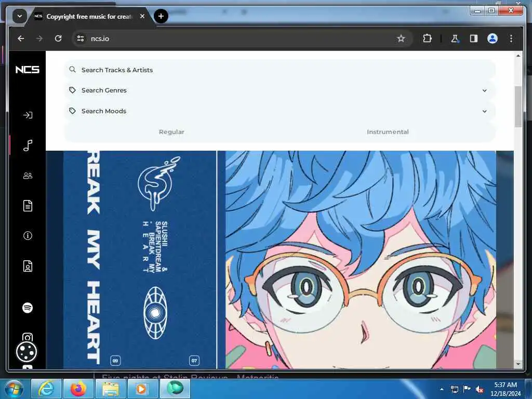Click the Break My Heart blue cover panel
Viewport: 532px width, 399px height.
[x=140, y=260]
